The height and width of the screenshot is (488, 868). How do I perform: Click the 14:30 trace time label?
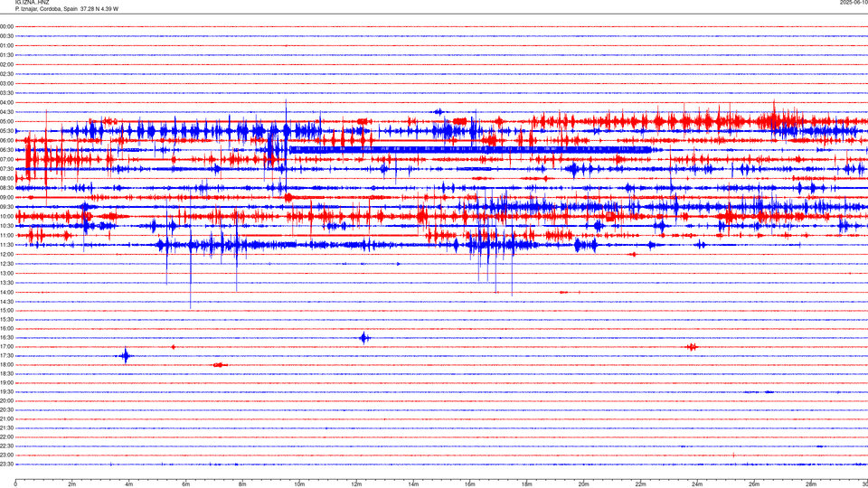pyautogui.click(x=6, y=302)
